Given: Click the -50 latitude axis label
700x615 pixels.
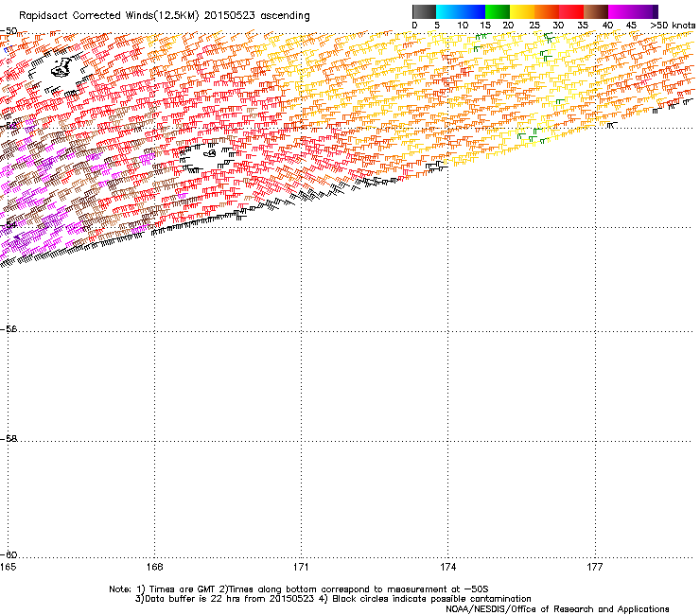Looking at the screenshot, I should pos(9,31).
